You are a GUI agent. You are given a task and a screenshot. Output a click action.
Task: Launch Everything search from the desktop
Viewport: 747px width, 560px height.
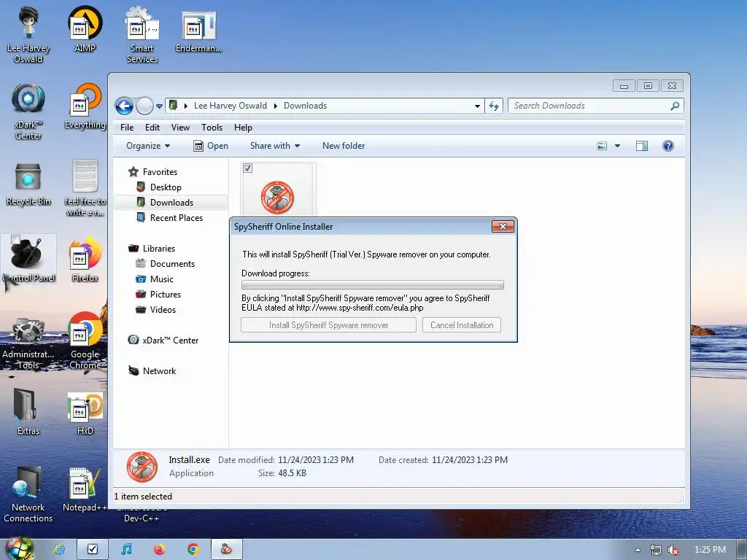pyautogui.click(x=85, y=106)
